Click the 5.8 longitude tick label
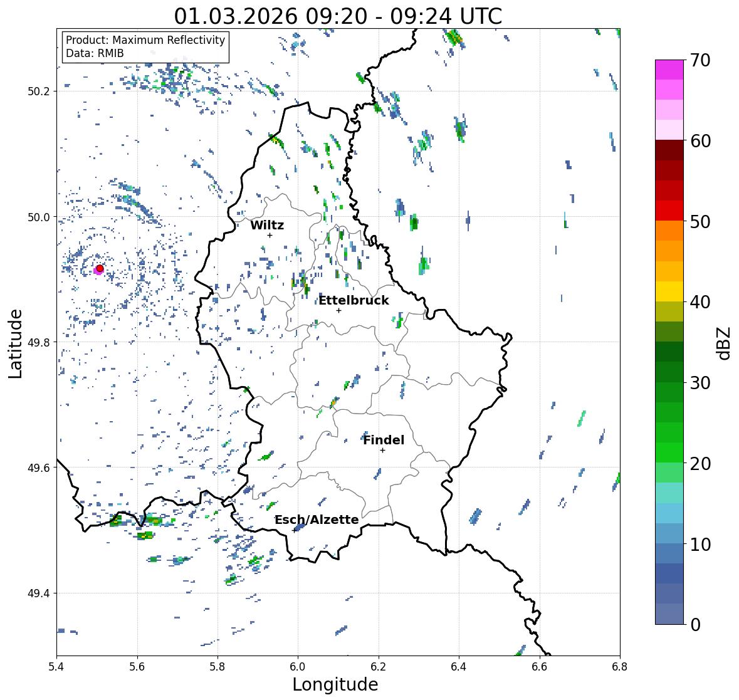 (x=218, y=667)
